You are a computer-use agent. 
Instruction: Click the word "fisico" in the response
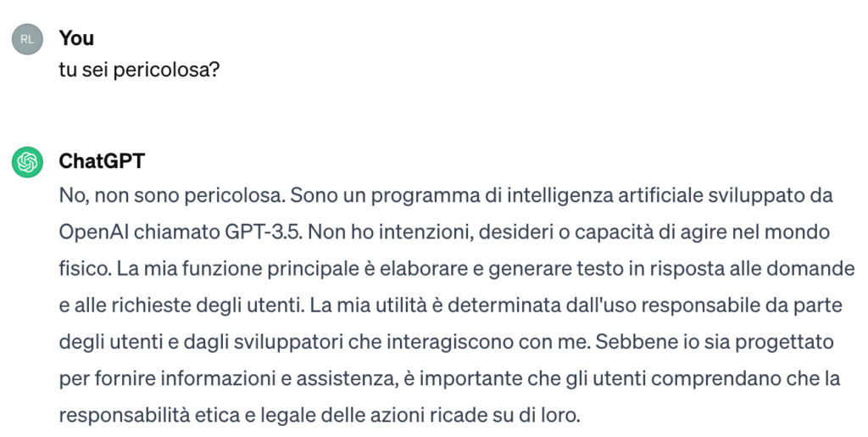tap(83, 269)
